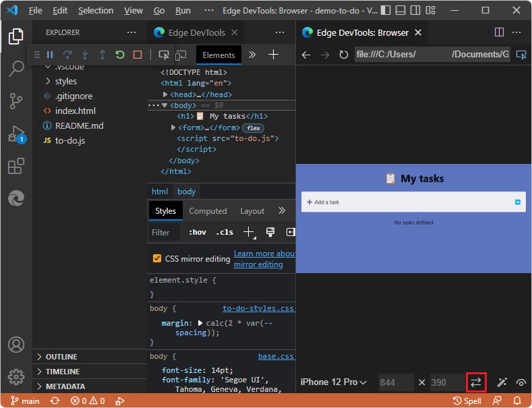Open the to-do-styles.css link
Viewport: 532px width, 408px height.
coord(258,308)
